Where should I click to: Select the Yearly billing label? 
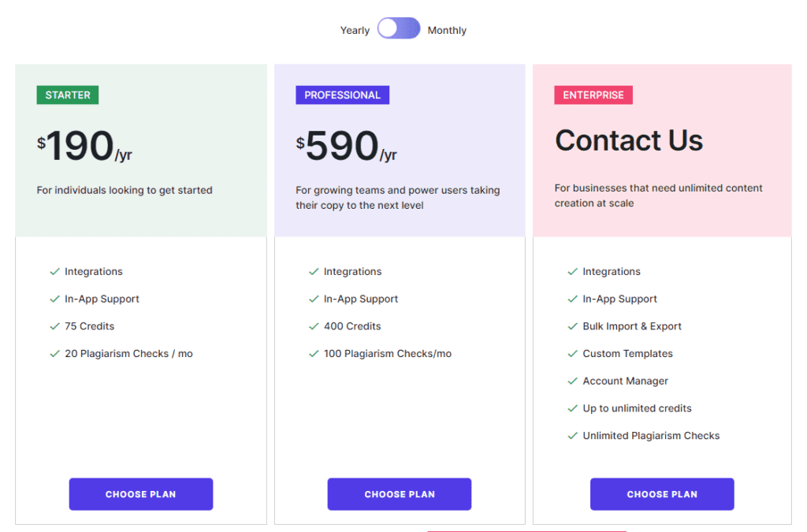click(355, 31)
